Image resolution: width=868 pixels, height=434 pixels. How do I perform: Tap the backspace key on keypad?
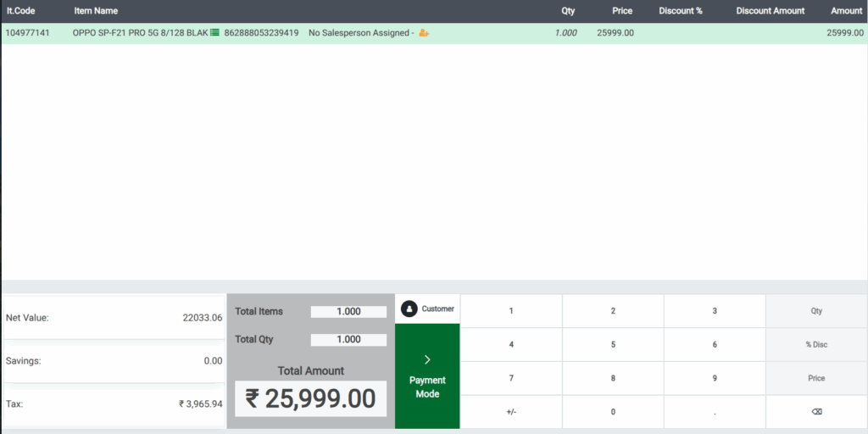816,412
